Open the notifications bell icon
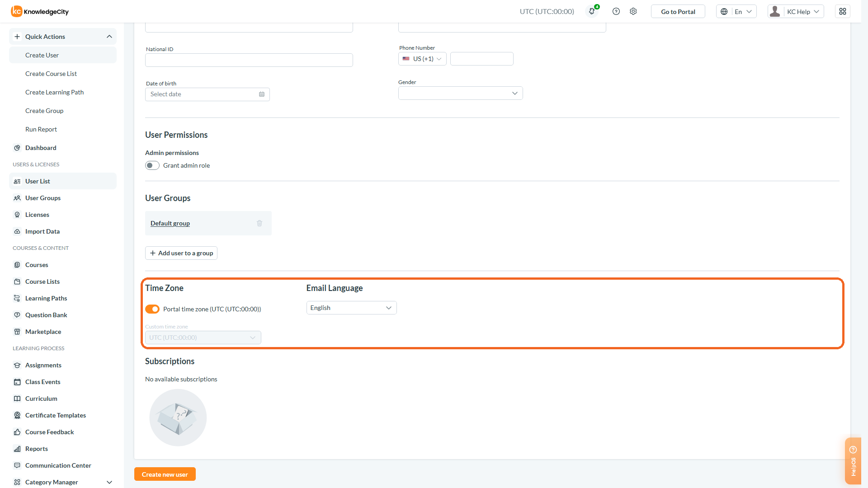Image resolution: width=868 pixels, height=488 pixels. [x=592, y=11]
